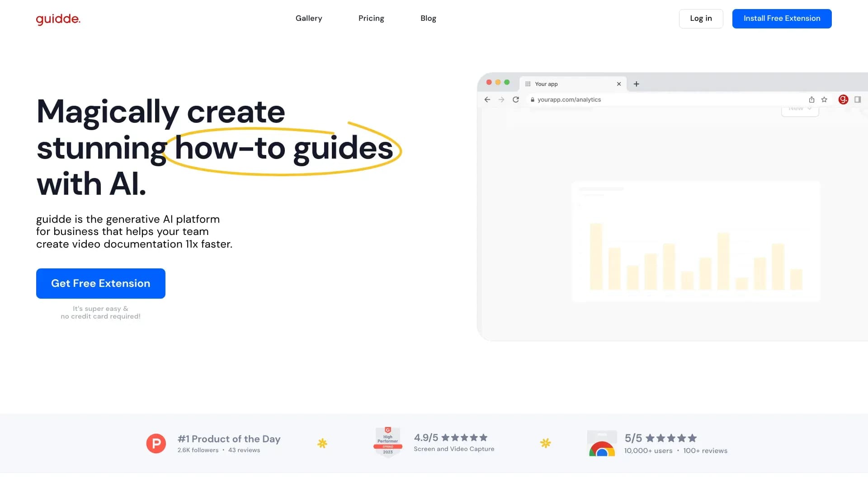
Task: Click the reload icon in mockup browser
Action: pyautogui.click(x=516, y=100)
